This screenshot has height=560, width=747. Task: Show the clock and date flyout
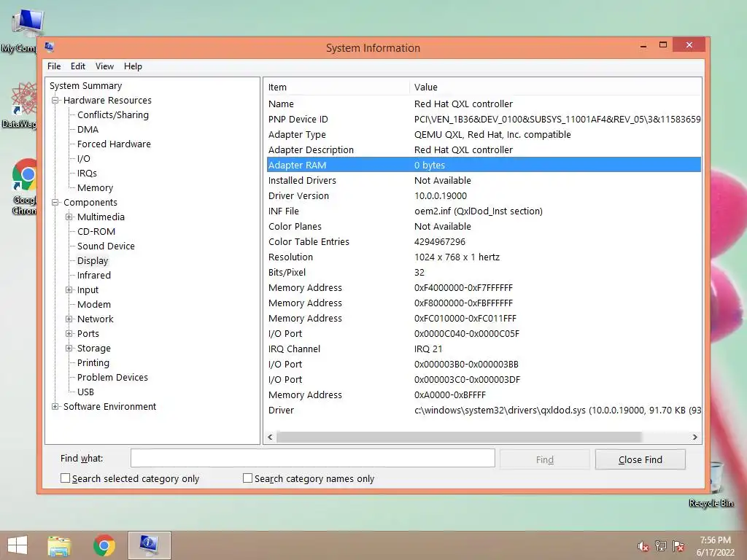715,546
